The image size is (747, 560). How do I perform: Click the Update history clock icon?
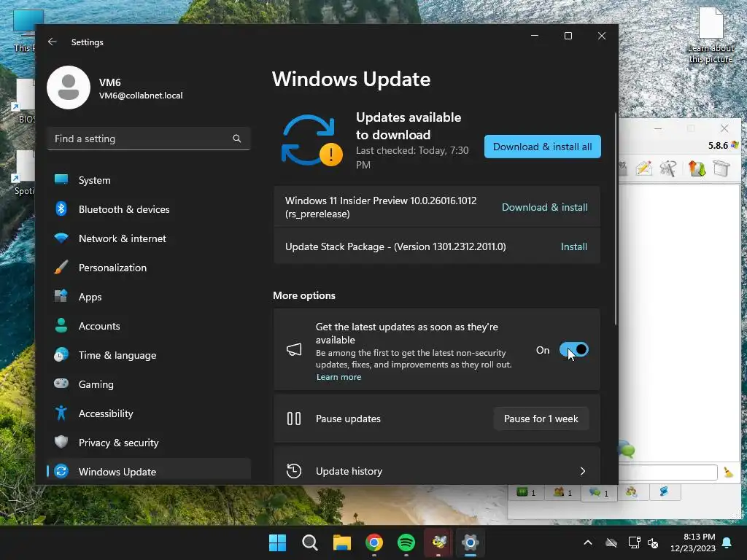point(293,471)
